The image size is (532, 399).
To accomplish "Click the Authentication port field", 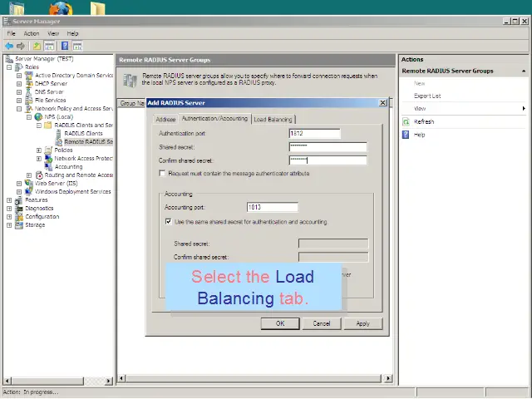I will (x=314, y=133).
